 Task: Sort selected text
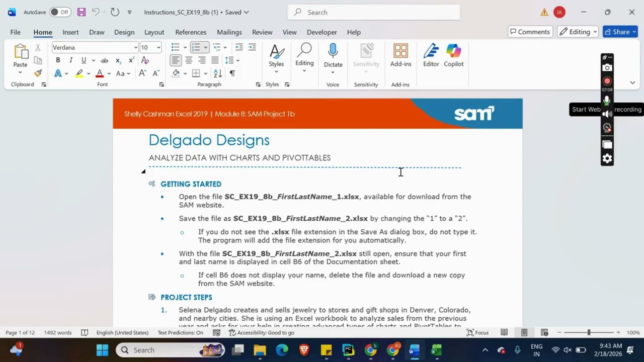pyautogui.click(x=218, y=73)
